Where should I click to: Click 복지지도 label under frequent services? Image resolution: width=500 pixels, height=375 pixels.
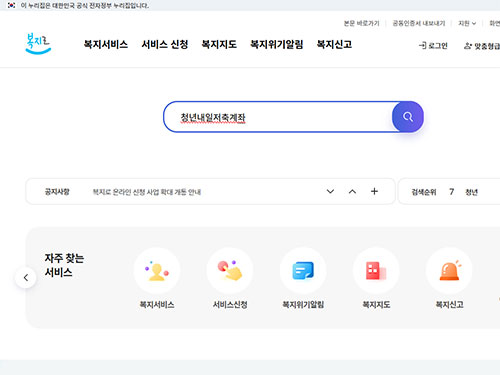pos(376,304)
